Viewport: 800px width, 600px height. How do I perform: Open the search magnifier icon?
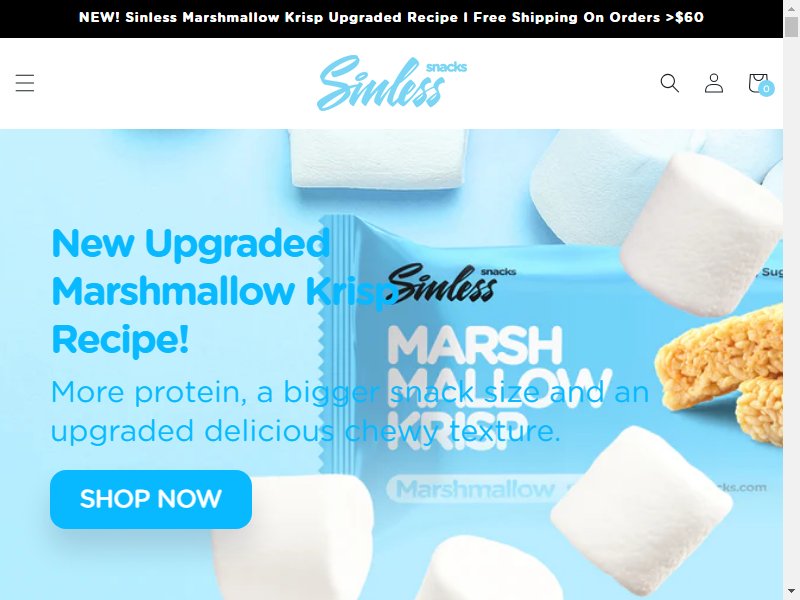pyautogui.click(x=669, y=83)
